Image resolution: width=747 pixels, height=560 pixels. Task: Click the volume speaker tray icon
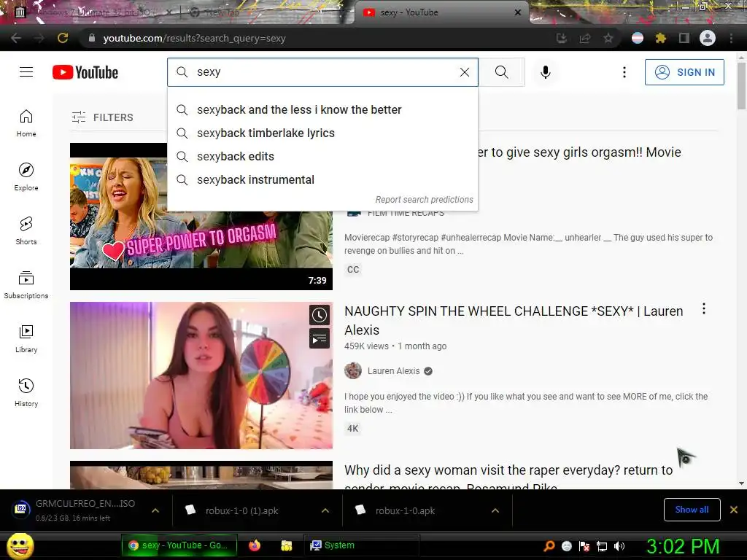click(x=619, y=546)
